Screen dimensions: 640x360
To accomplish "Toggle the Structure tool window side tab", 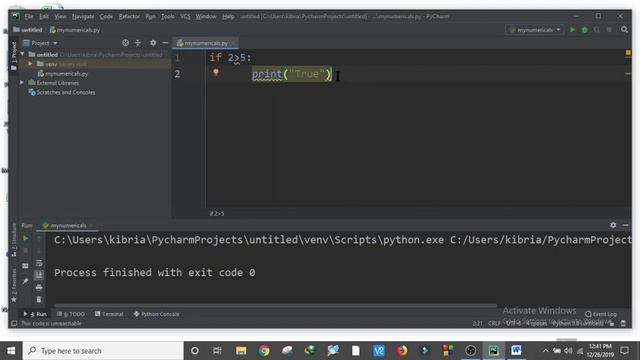I will 13,239.
